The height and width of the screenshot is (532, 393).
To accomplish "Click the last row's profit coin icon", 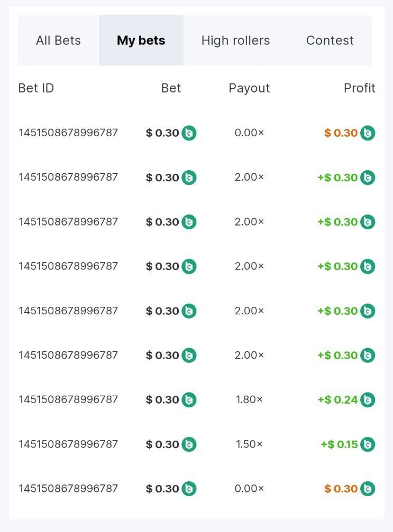I will pyautogui.click(x=368, y=489).
